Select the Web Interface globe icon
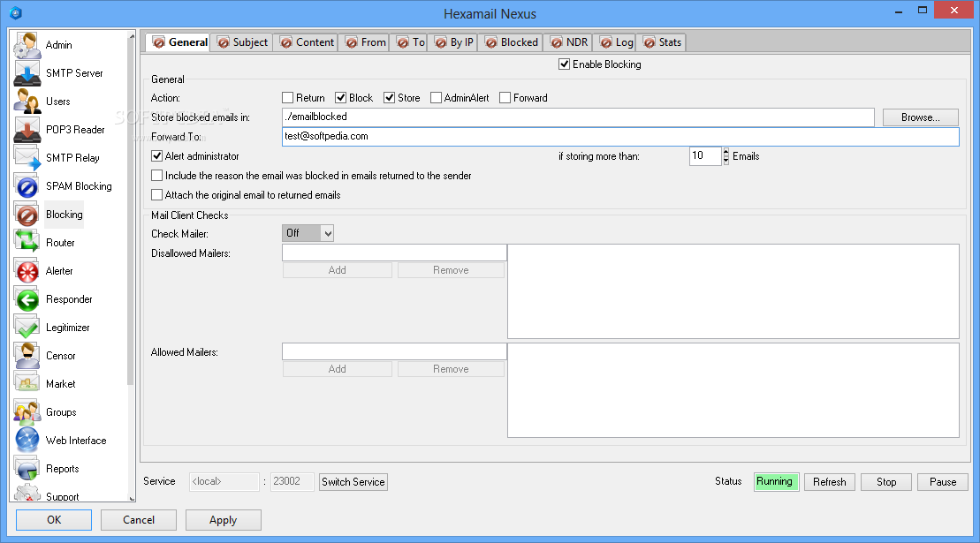The image size is (980, 543). tap(27, 441)
